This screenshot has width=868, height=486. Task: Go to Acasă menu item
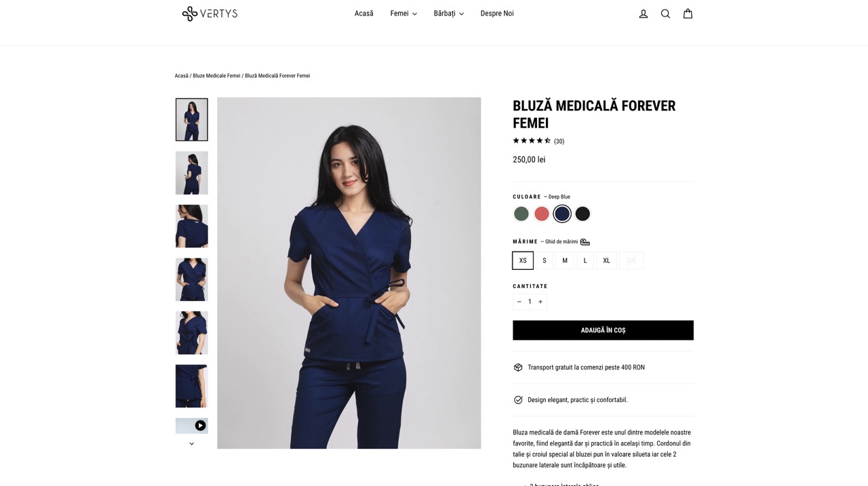coord(364,14)
